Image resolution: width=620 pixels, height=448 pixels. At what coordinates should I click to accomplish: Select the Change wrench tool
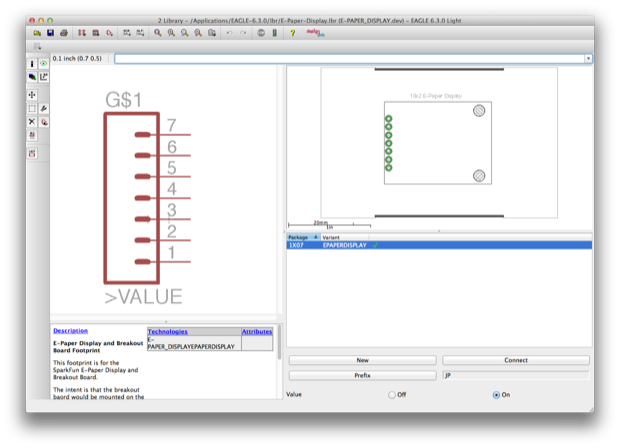coord(43,108)
